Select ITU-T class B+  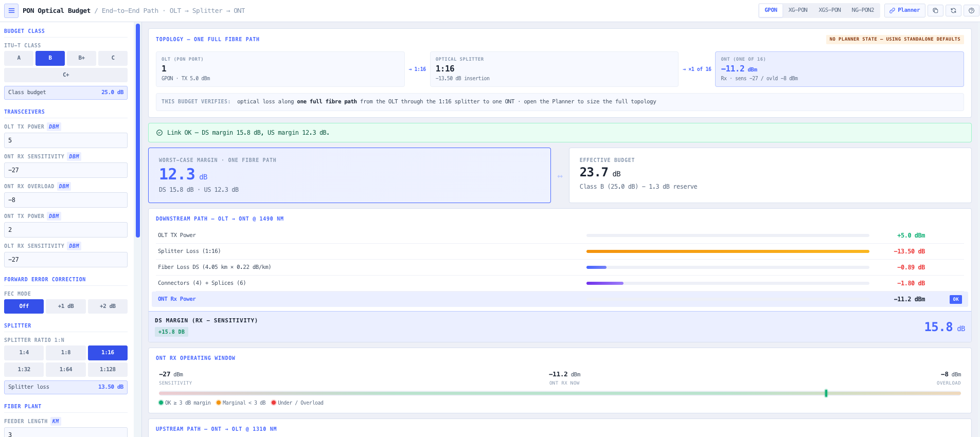(81, 58)
